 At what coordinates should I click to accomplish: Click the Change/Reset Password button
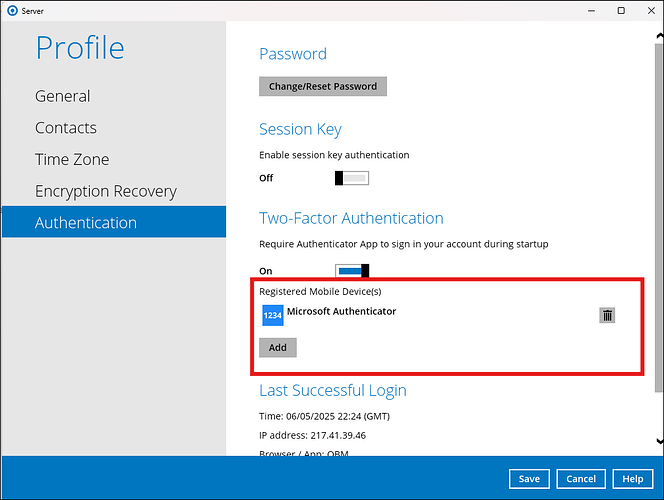pyautogui.click(x=322, y=87)
